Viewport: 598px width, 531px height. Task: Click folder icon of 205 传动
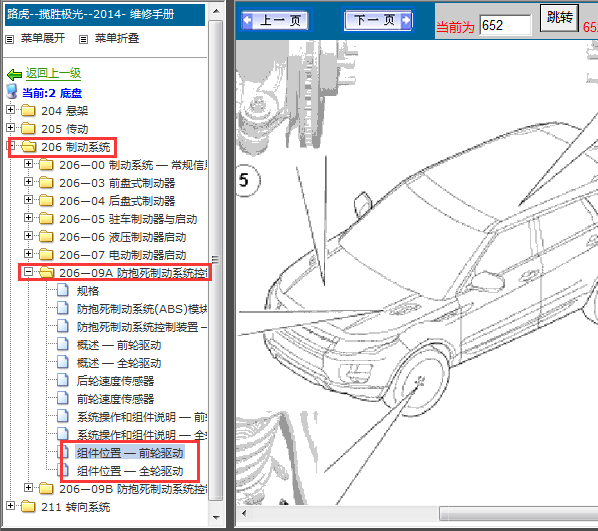click(x=28, y=129)
